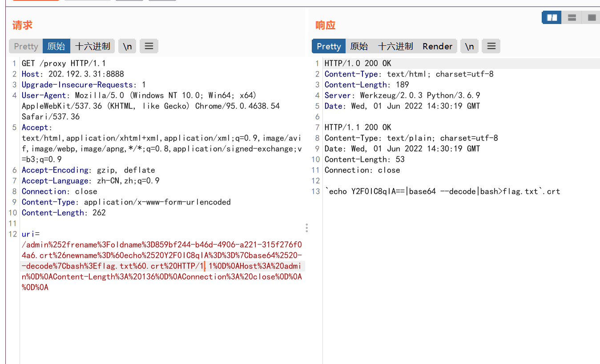Click the Upgrade-Insecure-Requests header line
This screenshot has width=600, height=364.
coord(84,85)
